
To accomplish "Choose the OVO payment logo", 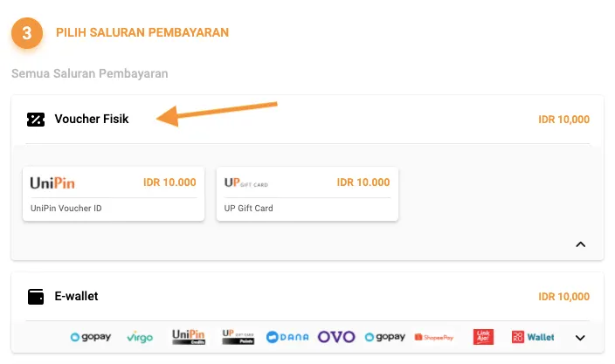I will click(336, 337).
